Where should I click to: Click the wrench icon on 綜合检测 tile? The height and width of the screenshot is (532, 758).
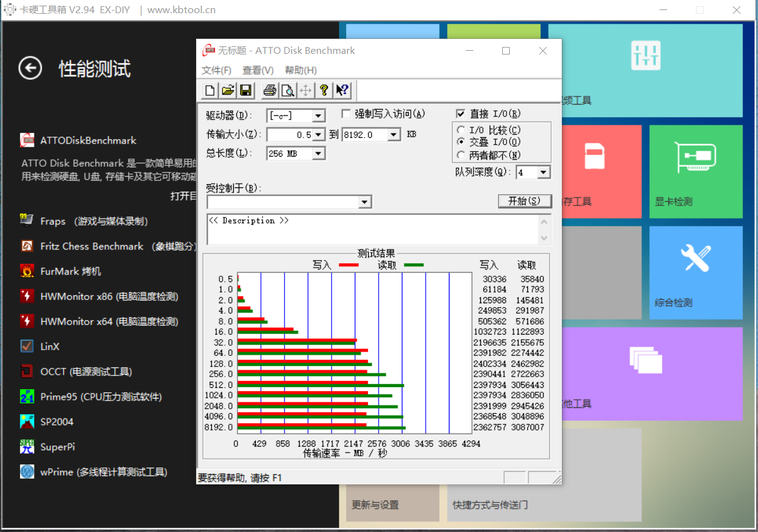696,258
